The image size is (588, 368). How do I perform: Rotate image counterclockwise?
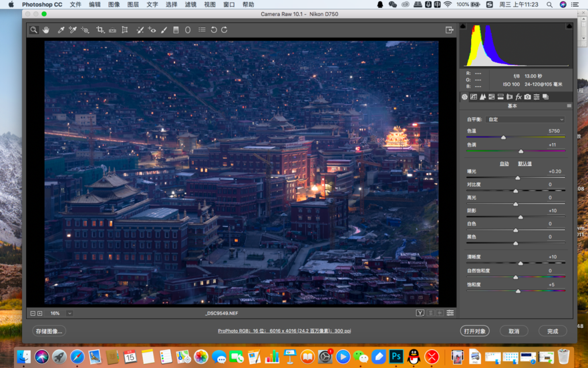214,30
